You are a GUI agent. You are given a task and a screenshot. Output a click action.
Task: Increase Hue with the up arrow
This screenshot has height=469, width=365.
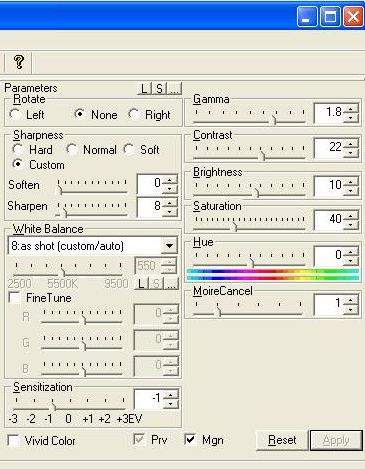click(351, 252)
